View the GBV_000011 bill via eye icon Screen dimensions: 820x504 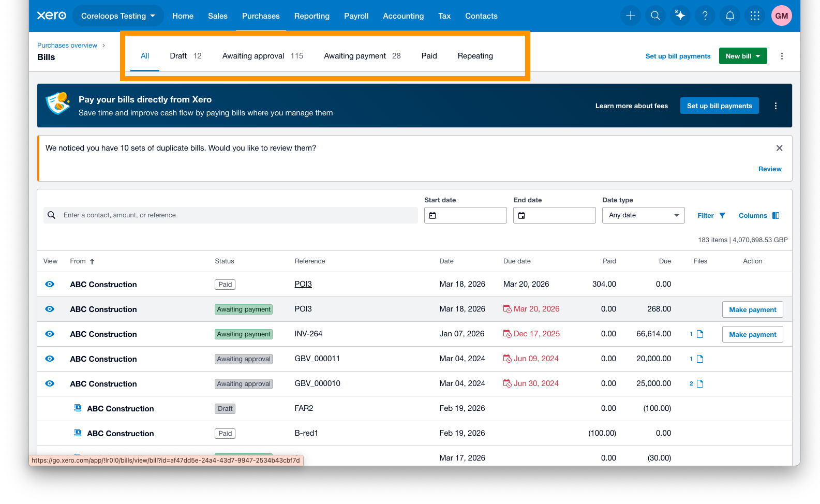pyautogui.click(x=50, y=359)
